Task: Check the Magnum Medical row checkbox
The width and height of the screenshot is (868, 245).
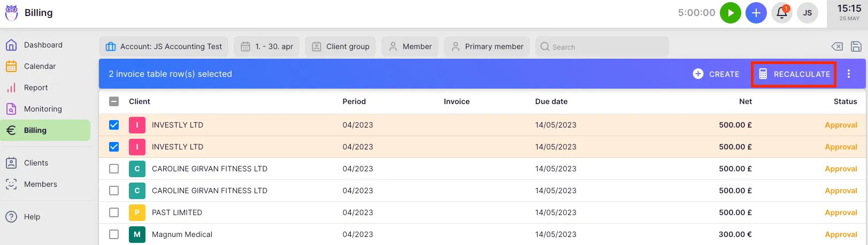Action: point(114,234)
